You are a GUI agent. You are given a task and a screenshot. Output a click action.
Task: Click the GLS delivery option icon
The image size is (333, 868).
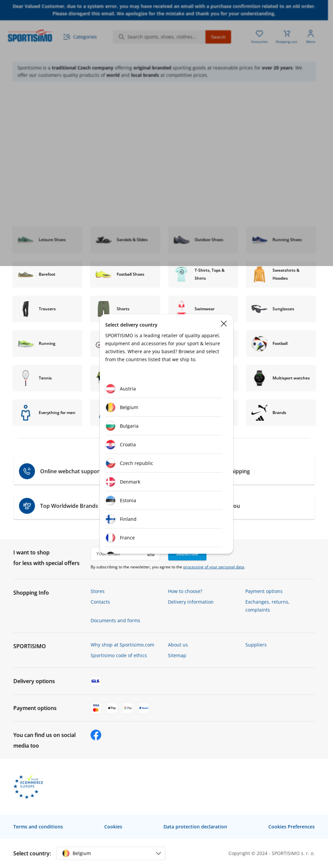tap(96, 681)
